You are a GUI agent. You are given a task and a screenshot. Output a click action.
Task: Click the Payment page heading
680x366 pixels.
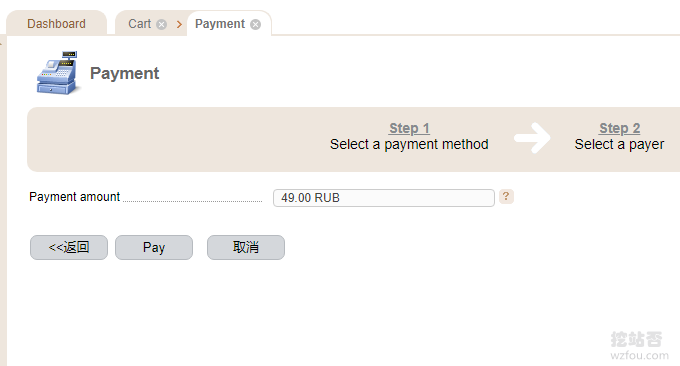(124, 73)
